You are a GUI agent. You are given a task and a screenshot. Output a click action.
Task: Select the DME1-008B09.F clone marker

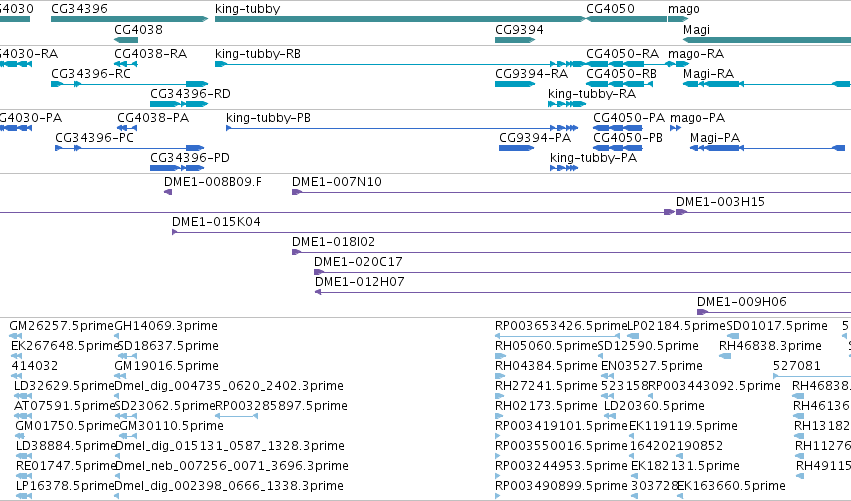[x=168, y=192]
